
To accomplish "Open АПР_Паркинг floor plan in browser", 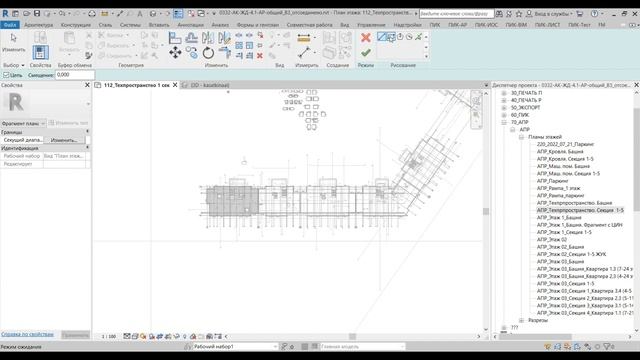I will (552, 181).
